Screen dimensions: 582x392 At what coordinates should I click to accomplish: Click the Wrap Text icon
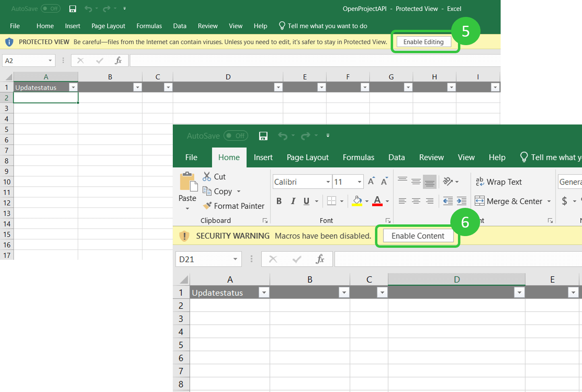pos(499,182)
